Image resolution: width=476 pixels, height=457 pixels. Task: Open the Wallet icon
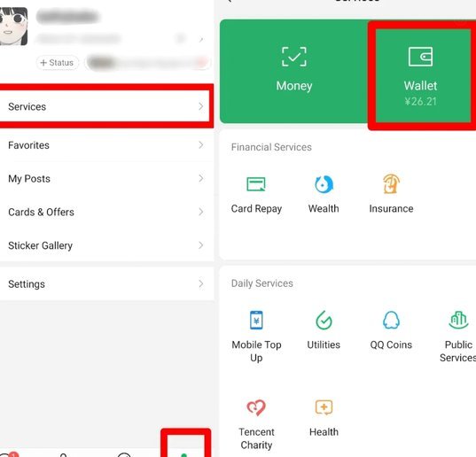point(420,57)
